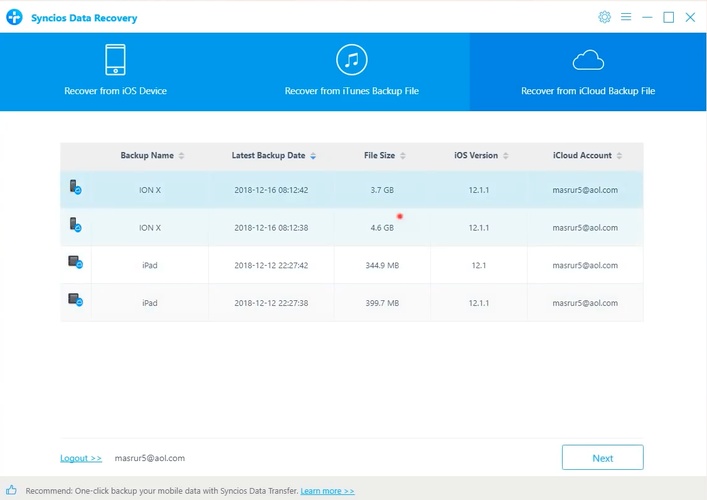This screenshot has height=500, width=707.
Task: Click the iPad name in 344.9 MB row
Action: pos(150,266)
